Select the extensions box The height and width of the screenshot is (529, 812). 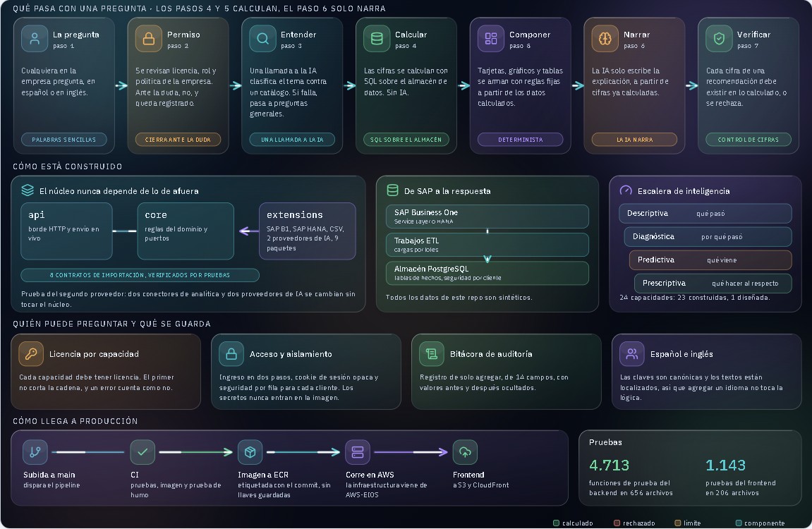[307, 231]
